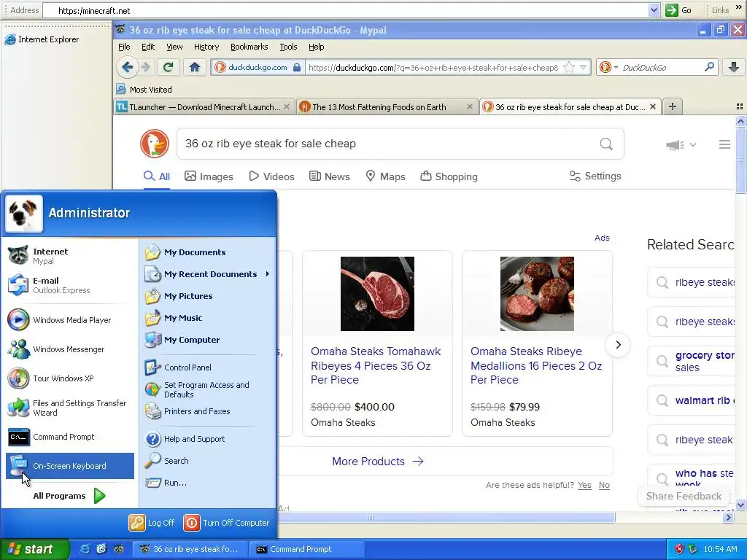Submit search with the page's magnifier icon
Image resolution: width=747 pixels, height=560 pixels.
click(x=606, y=144)
